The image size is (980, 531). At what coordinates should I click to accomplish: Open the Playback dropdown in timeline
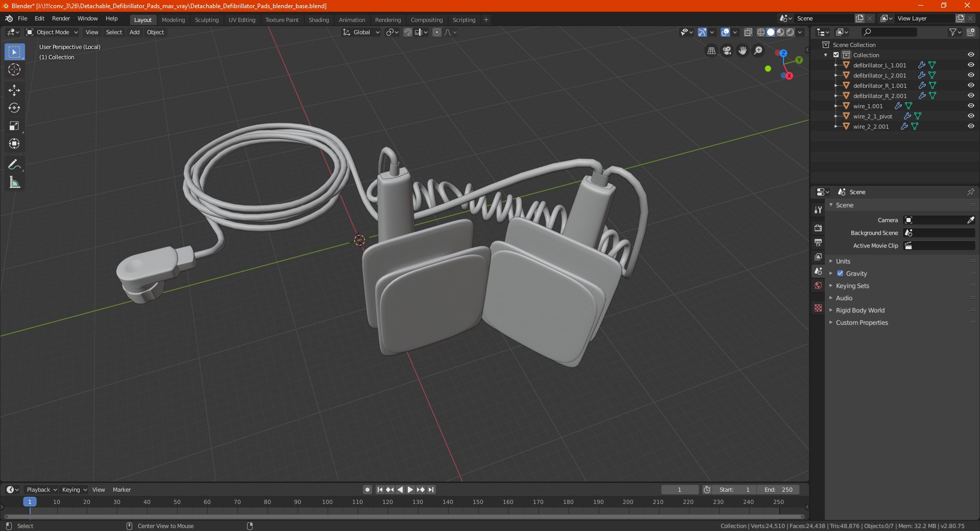pos(41,490)
